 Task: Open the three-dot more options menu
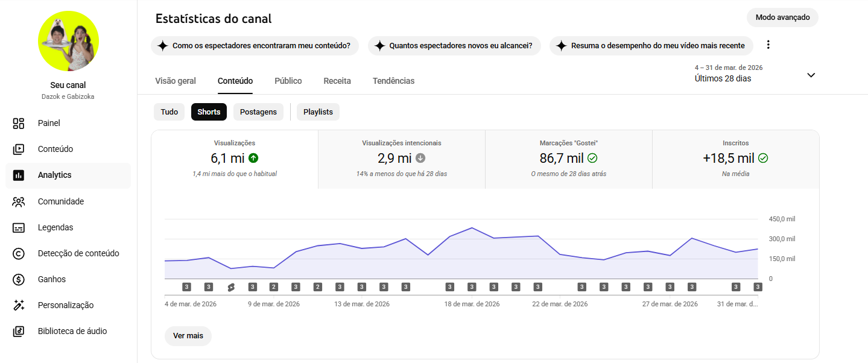(768, 45)
